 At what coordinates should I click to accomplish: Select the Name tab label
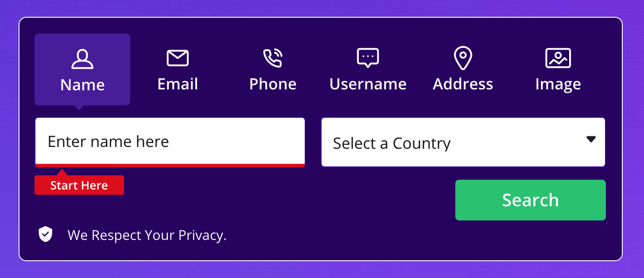coord(82,85)
